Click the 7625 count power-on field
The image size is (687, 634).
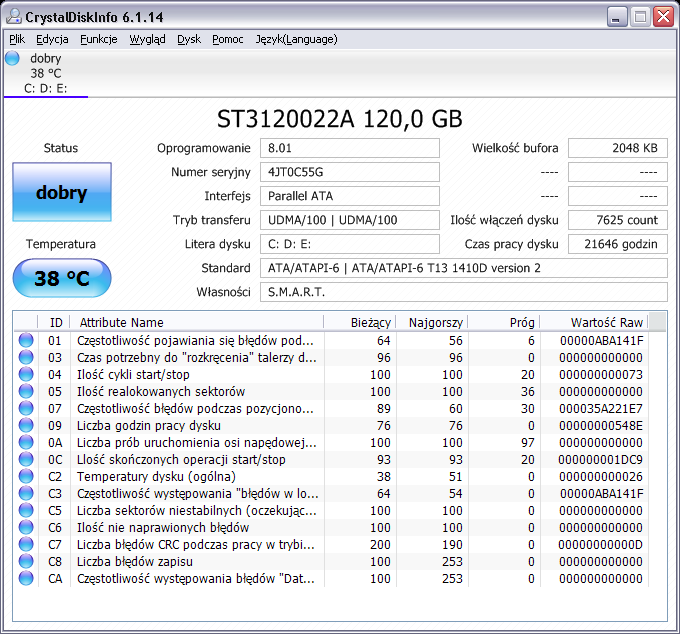point(618,220)
